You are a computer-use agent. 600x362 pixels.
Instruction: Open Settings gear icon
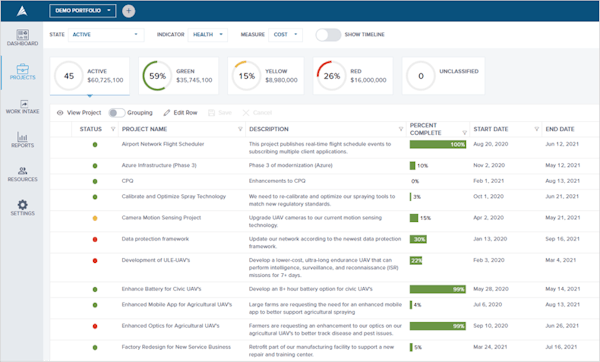click(22, 204)
